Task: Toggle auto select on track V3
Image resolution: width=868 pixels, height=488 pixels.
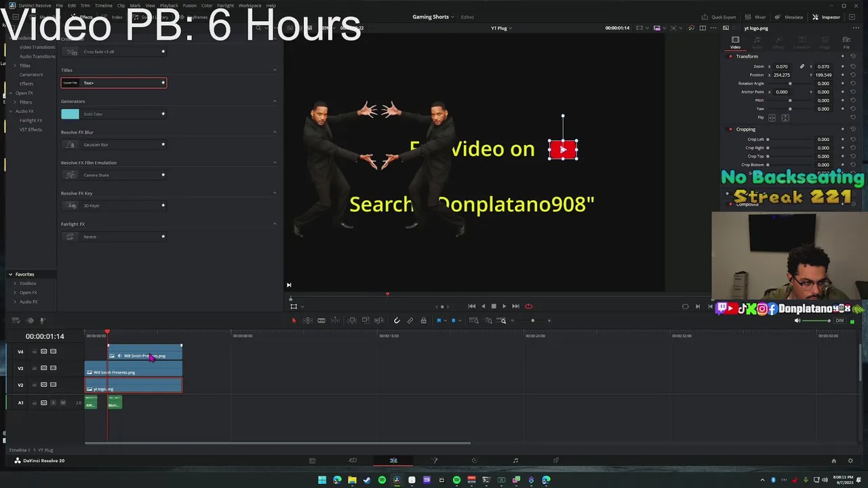Action: pos(44,368)
